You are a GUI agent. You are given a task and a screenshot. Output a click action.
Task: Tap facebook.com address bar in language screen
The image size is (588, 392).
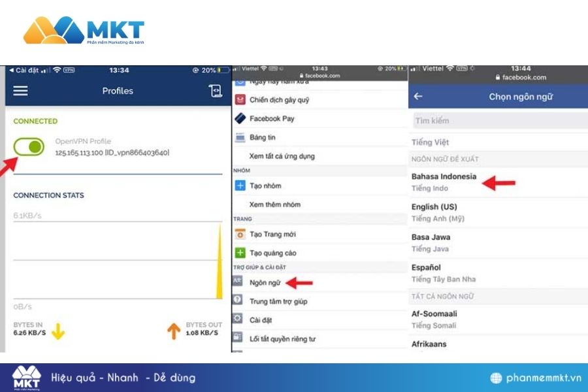(x=521, y=77)
